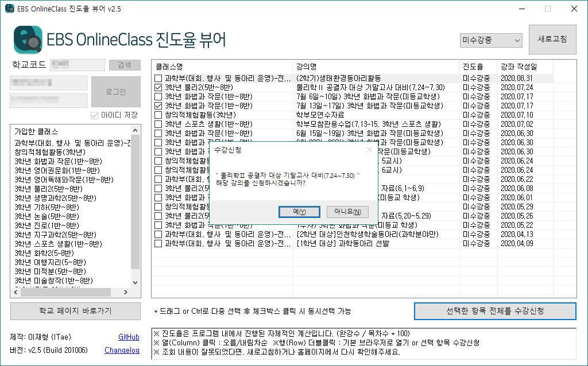The width and height of the screenshot is (588, 366).
Task: Sort by the 클래스명 column header
Action: (222, 67)
